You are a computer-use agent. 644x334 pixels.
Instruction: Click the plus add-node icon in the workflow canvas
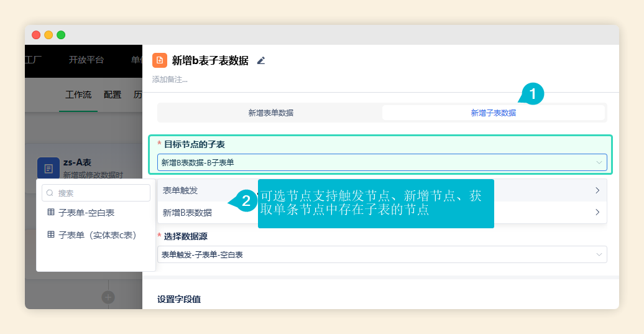(108, 297)
